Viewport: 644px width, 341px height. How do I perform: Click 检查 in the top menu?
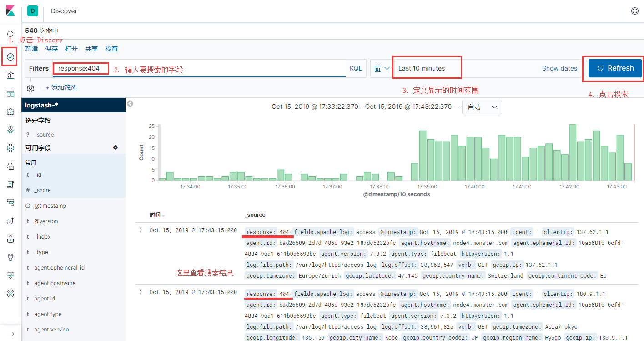tap(111, 49)
